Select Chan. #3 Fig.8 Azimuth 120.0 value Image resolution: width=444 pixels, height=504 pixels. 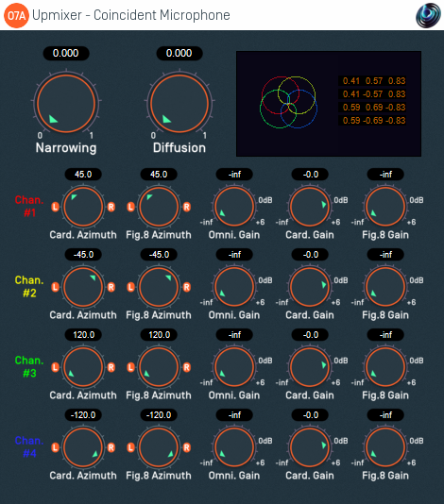[x=159, y=335]
